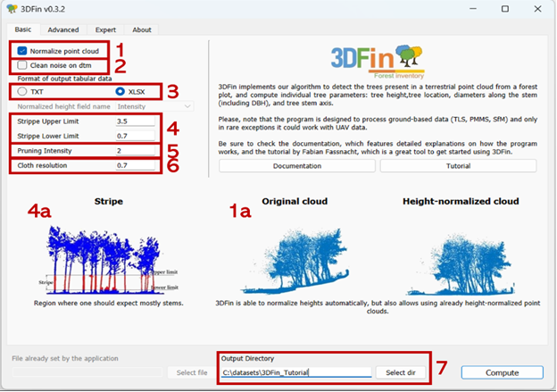Viewport: 557px width, 392px height.
Task: Open the Tutorial button
Action: [458, 166]
